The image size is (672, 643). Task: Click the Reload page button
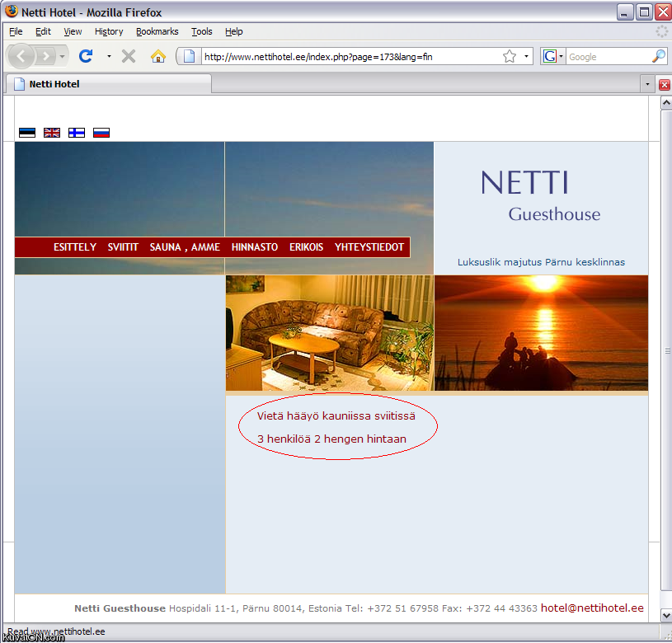pyautogui.click(x=85, y=56)
